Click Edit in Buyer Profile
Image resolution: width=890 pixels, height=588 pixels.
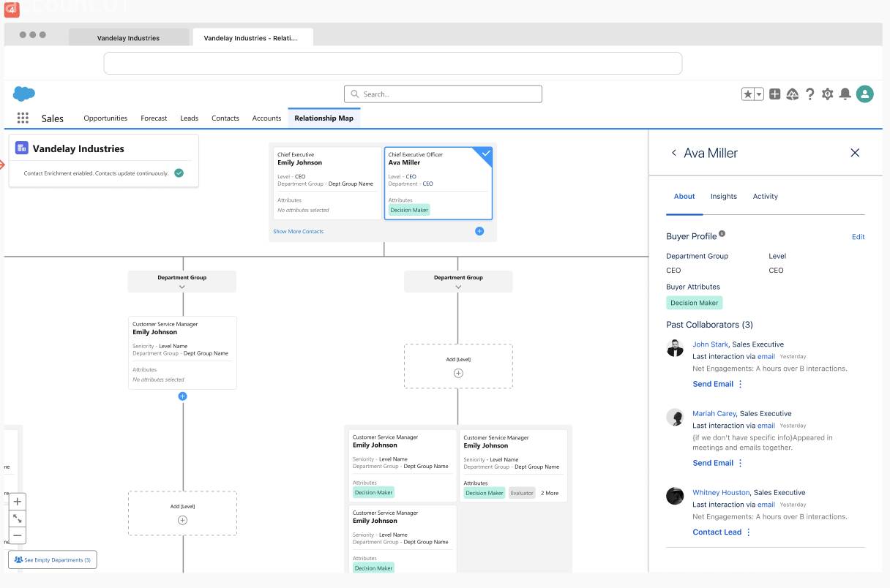pos(858,237)
